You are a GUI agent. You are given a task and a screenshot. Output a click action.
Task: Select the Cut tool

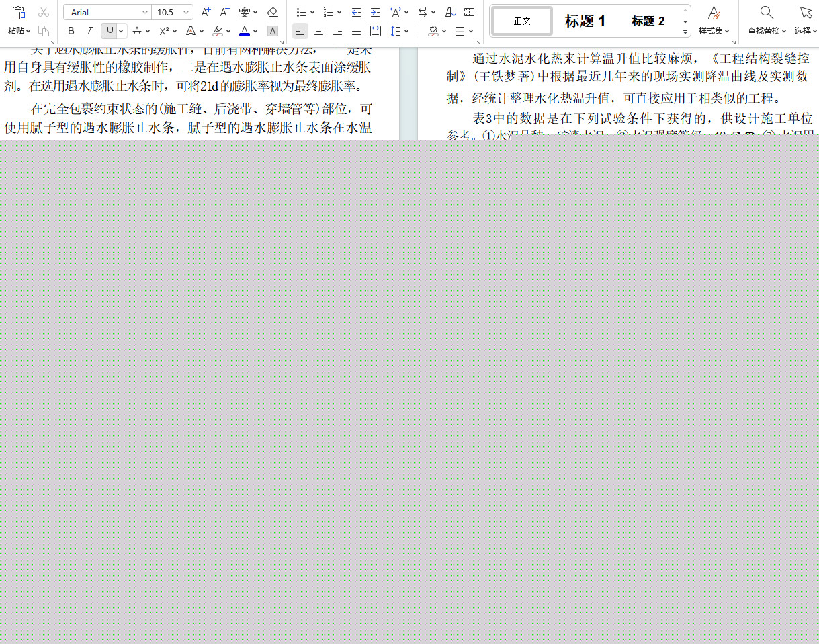click(44, 11)
